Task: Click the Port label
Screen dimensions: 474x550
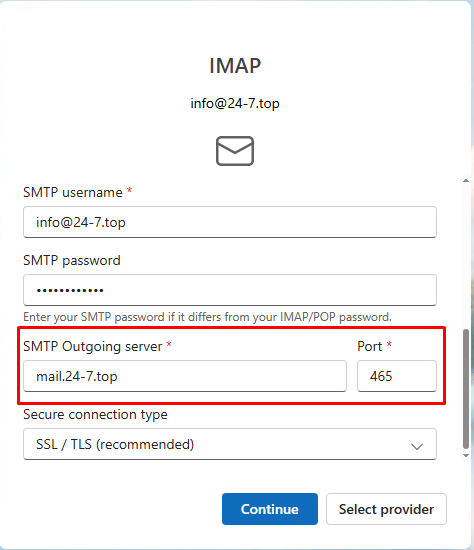Action: (x=369, y=347)
